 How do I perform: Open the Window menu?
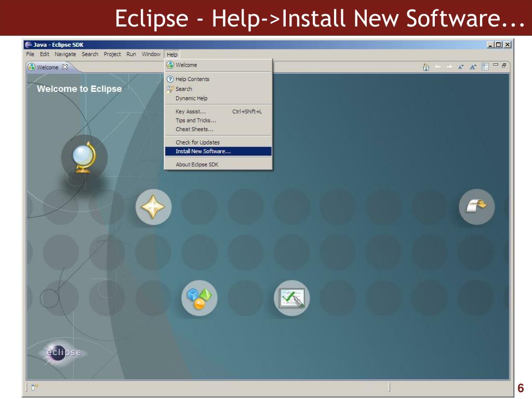(x=151, y=54)
